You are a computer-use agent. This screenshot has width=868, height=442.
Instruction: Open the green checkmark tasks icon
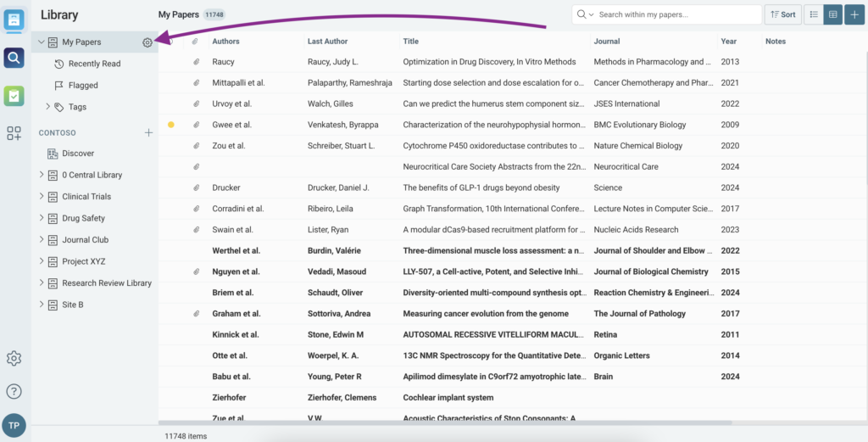click(x=14, y=96)
